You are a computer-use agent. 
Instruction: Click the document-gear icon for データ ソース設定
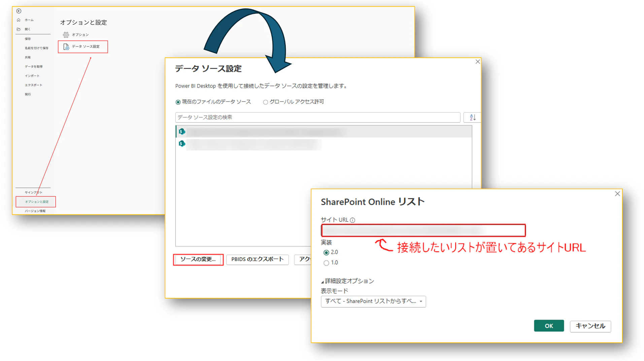pyautogui.click(x=66, y=47)
